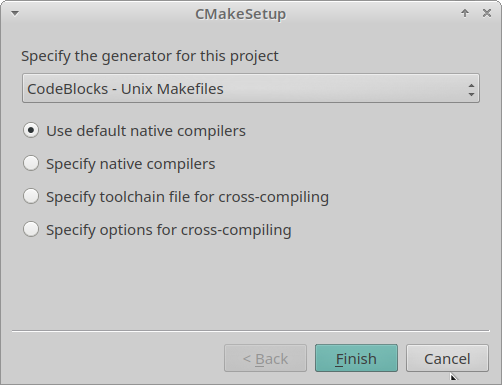Open the window menu triangle in title bar
Viewport: 502px width, 385px height.
15,13
